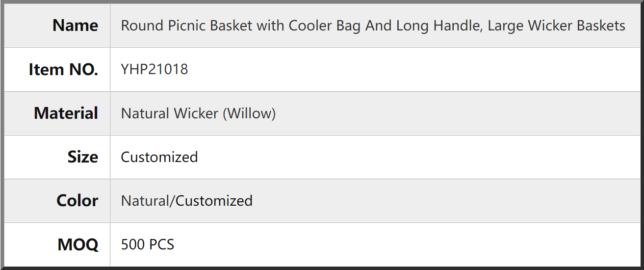Click the Round Picnic Basket product name text

373,26
